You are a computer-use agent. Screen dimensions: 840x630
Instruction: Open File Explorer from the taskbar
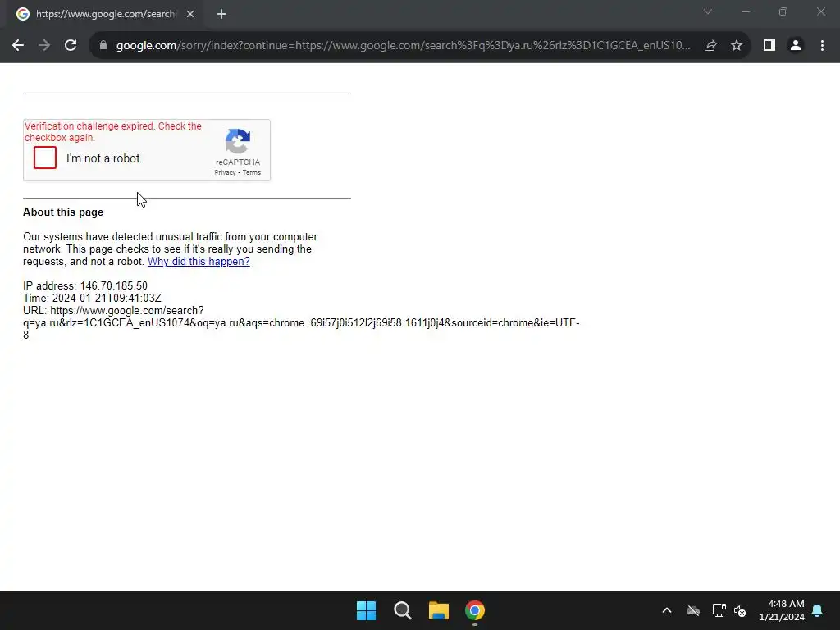[x=439, y=610]
